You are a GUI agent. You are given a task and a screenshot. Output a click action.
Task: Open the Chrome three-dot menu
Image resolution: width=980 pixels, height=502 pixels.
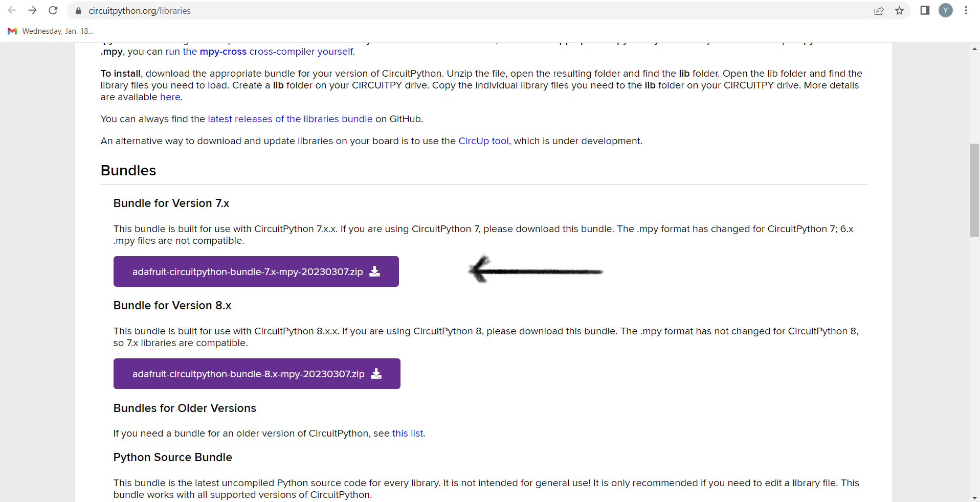coord(966,10)
